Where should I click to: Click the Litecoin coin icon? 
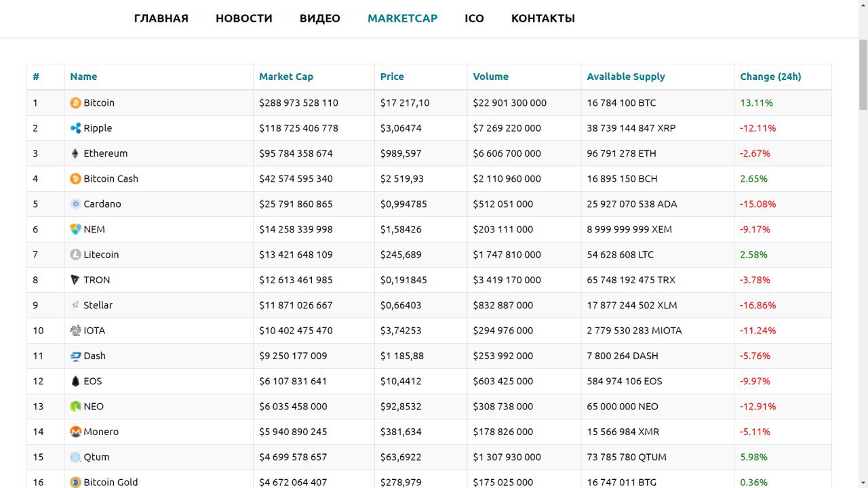click(x=75, y=255)
